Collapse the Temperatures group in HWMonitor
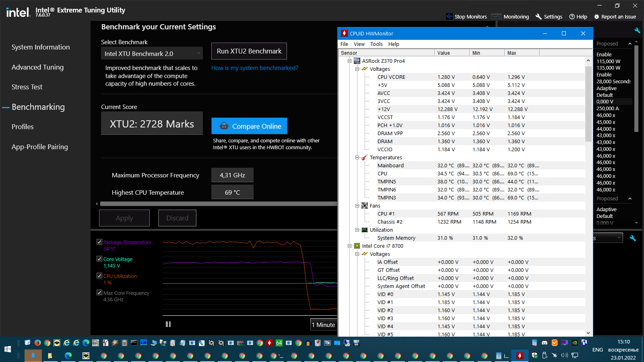This screenshot has width=644, height=362. tap(357, 157)
